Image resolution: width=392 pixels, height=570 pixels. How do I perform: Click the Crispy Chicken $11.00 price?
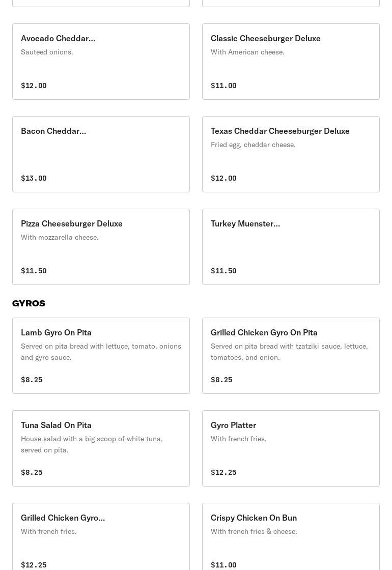click(223, 565)
